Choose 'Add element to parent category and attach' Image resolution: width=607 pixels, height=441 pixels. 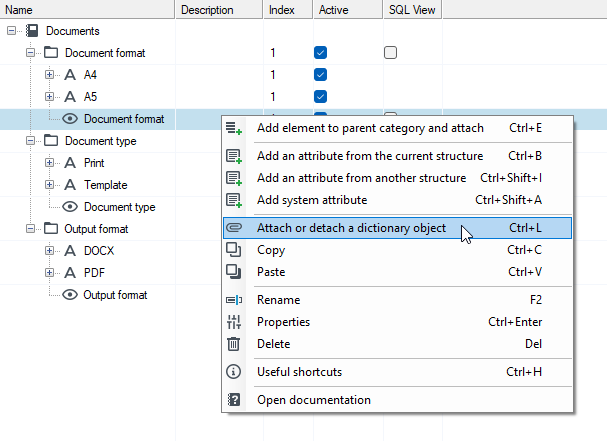(398, 128)
